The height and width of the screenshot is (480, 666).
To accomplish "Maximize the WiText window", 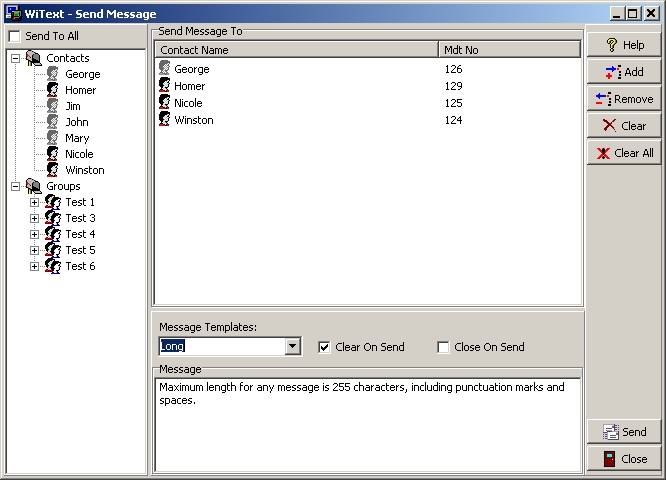I will pos(633,14).
